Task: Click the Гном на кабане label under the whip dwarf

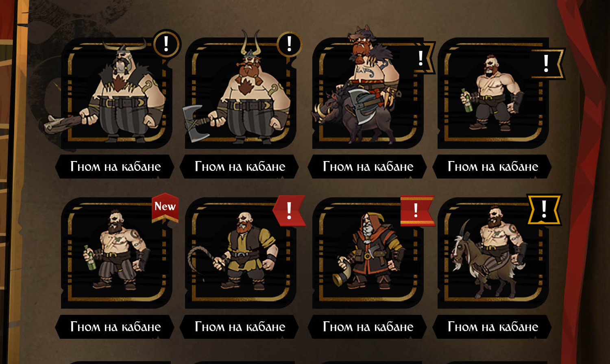Action: (x=240, y=327)
